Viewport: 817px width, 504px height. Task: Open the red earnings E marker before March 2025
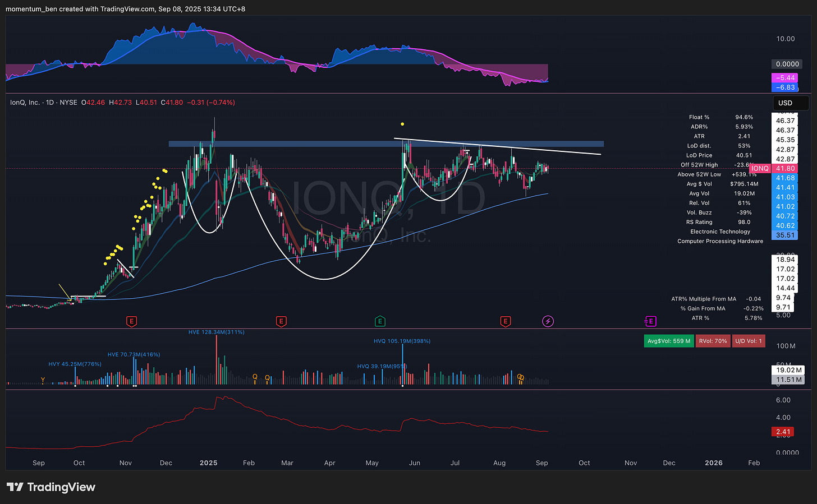pyautogui.click(x=281, y=321)
